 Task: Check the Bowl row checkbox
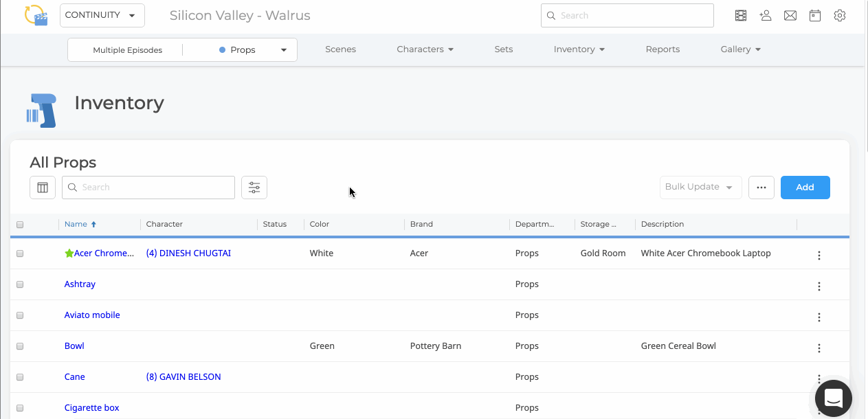[x=20, y=346]
